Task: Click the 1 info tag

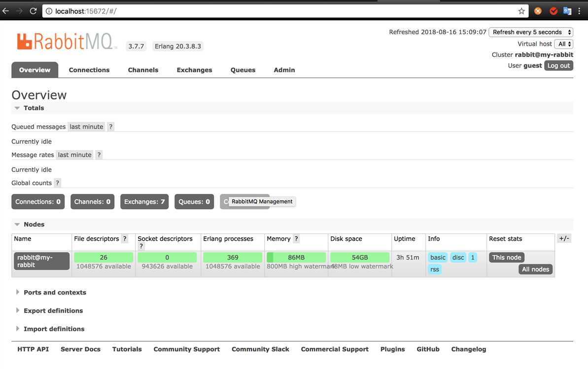Action: [x=473, y=258]
